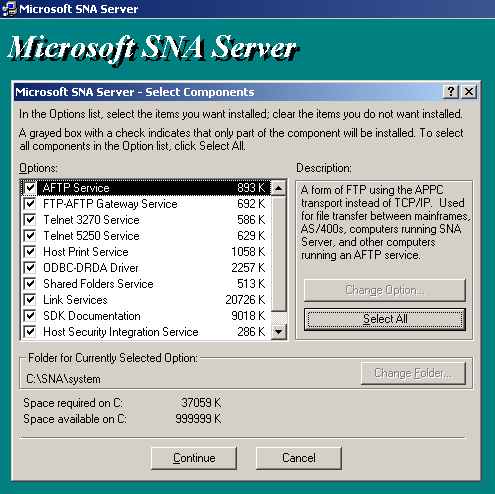Click the Select All button
The image size is (495, 494).
[385, 319]
